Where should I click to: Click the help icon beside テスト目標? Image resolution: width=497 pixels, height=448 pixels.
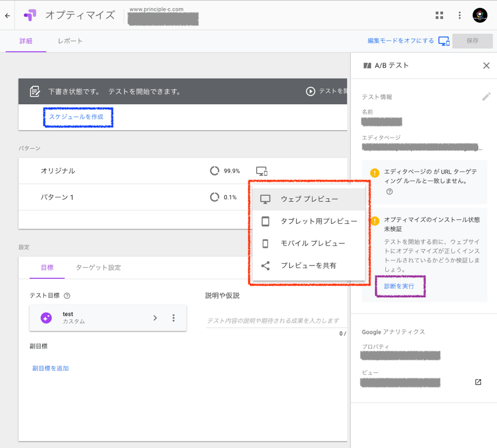(67, 296)
